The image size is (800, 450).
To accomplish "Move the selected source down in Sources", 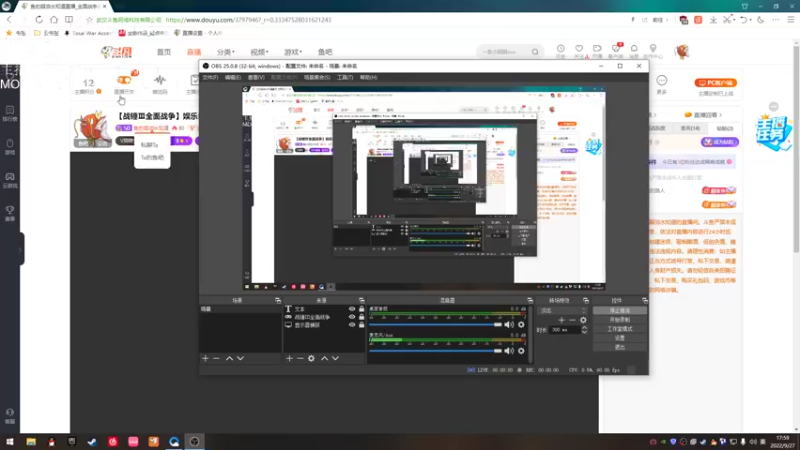I will 335,359.
